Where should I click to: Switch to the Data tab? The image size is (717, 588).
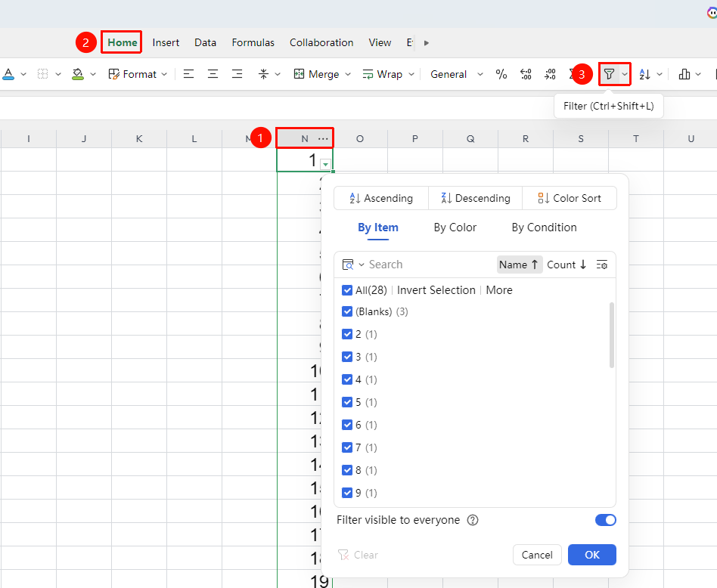[x=205, y=42]
